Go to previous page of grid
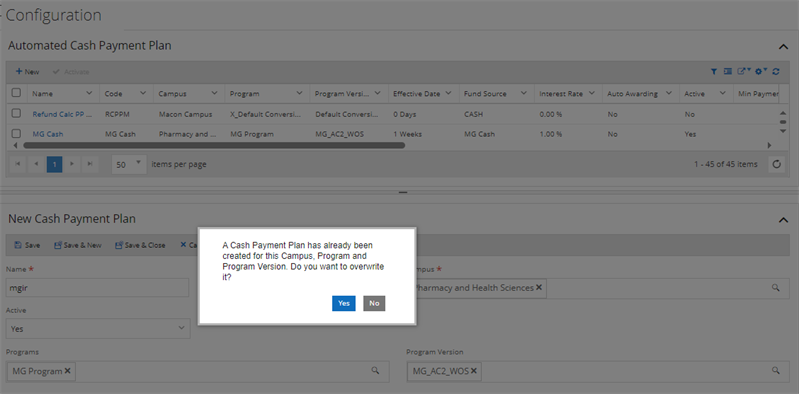The width and height of the screenshot is (799, 394). click(x=36, y=164)
